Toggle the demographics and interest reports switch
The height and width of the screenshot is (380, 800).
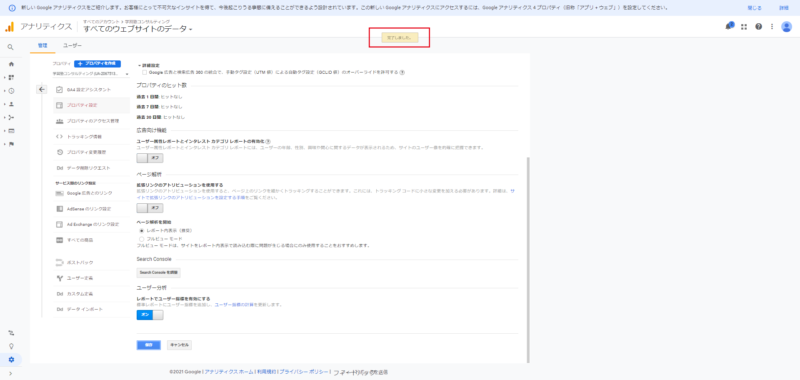tap(150, 159)
